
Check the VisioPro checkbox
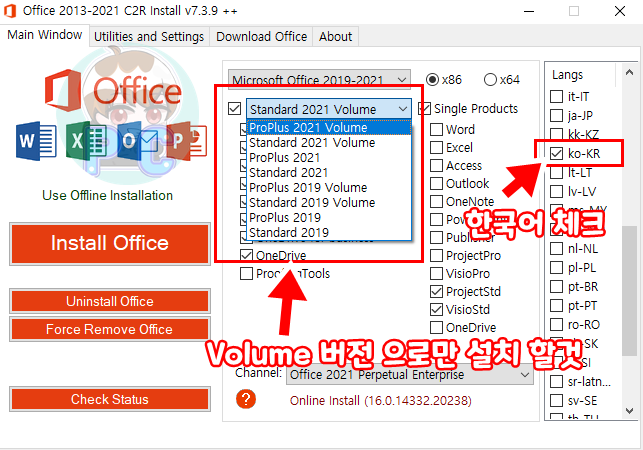(436, 274)
